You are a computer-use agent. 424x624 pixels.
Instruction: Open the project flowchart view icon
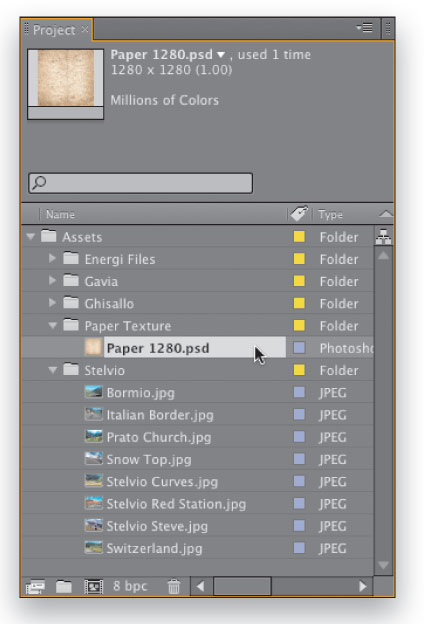click(383, 237)
